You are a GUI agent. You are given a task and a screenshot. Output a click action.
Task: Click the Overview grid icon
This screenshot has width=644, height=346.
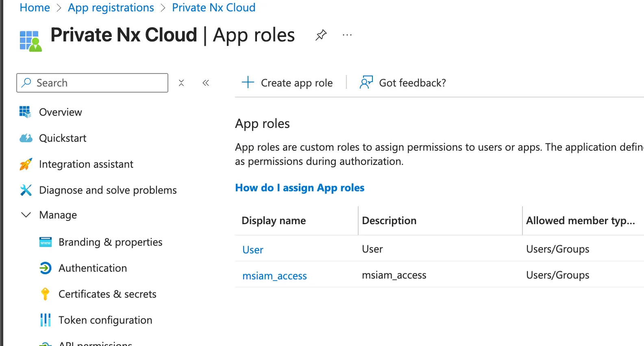[25, 112]
